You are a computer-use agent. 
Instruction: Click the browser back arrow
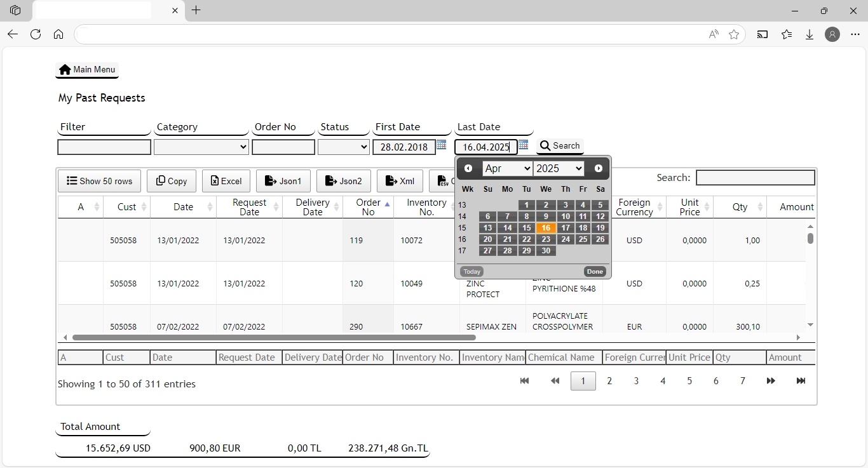[x=13, y=34]
